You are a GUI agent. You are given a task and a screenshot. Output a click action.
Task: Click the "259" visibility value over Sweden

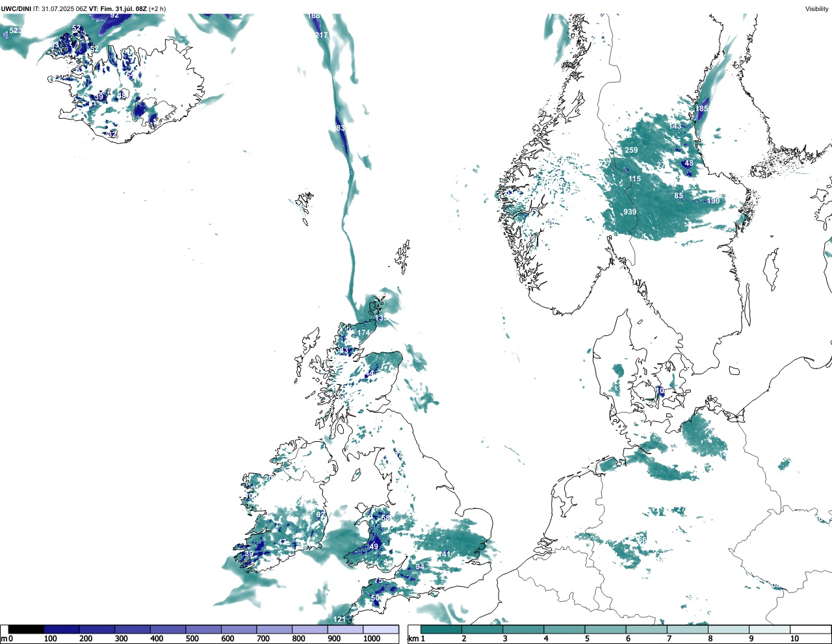631,150
